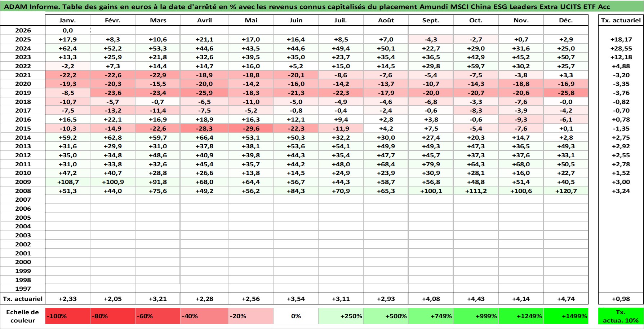Viewport: 644px width, 329px height.
Task: Click the ADAM Informe green title bar
Action: click(x=322, y=6)
